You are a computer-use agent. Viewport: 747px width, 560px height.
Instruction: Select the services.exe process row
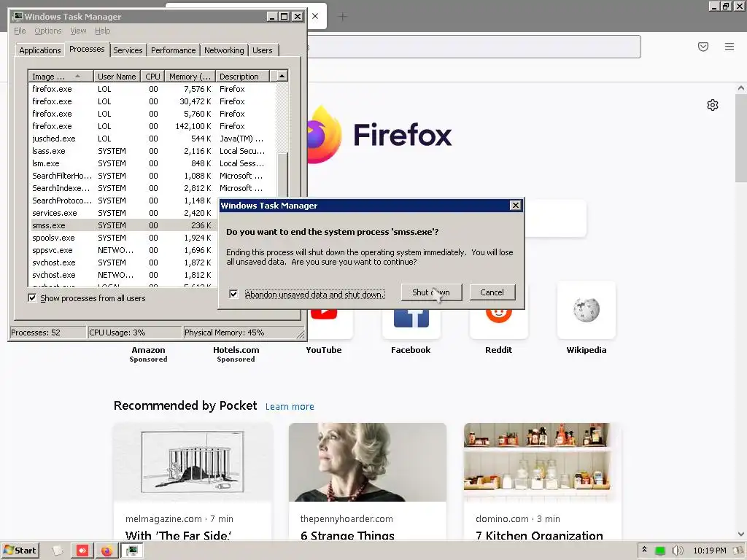tap(124, 213)
